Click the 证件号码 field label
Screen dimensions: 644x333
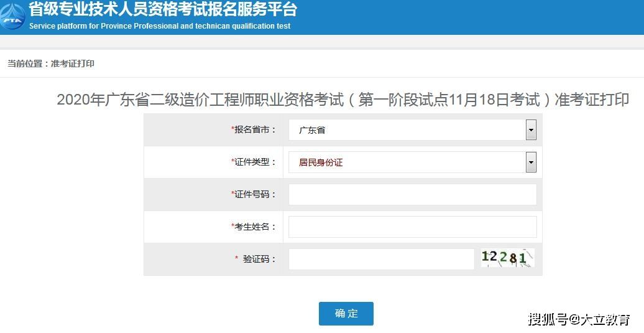[254, 194]
